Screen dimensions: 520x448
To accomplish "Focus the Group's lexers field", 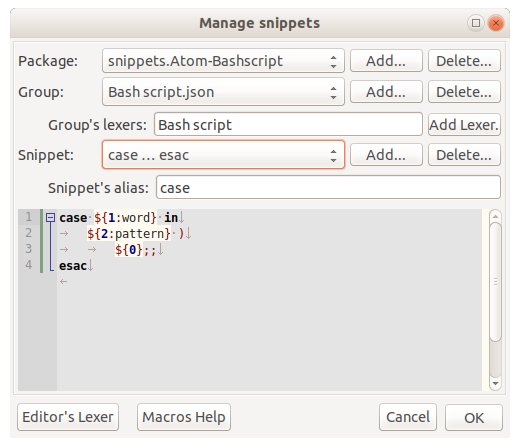I will (x=288, y=124).
